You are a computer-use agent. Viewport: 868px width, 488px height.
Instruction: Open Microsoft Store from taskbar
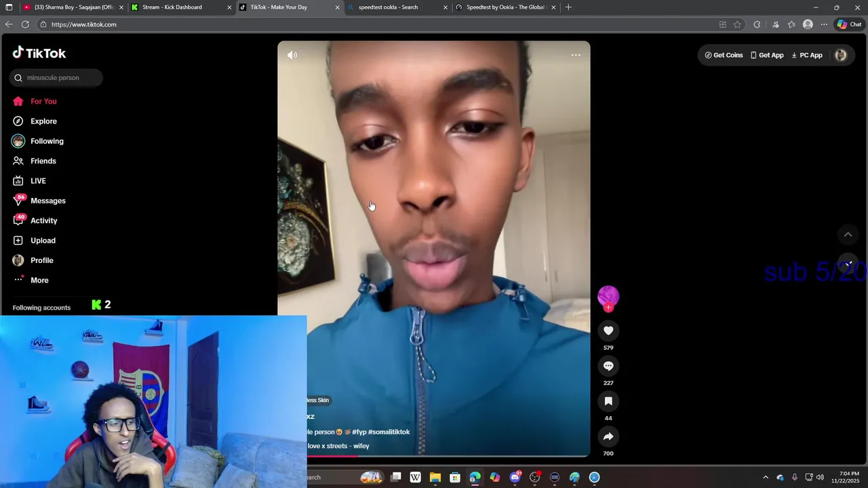(x=455, y=477)
